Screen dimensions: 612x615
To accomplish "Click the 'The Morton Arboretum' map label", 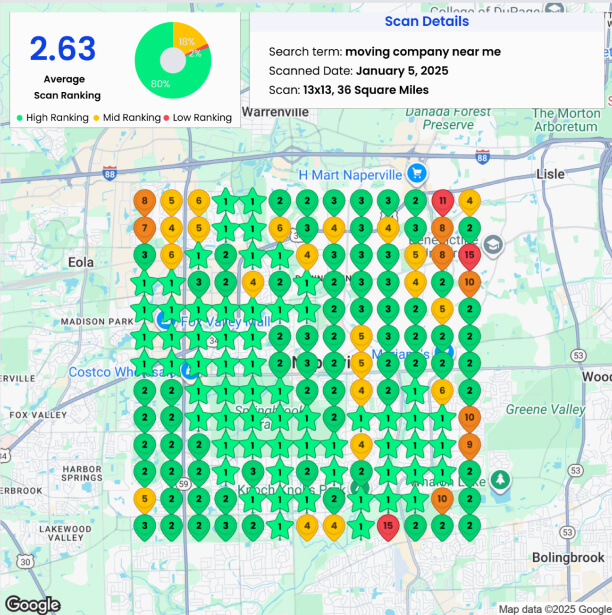I will coord(566,120).
